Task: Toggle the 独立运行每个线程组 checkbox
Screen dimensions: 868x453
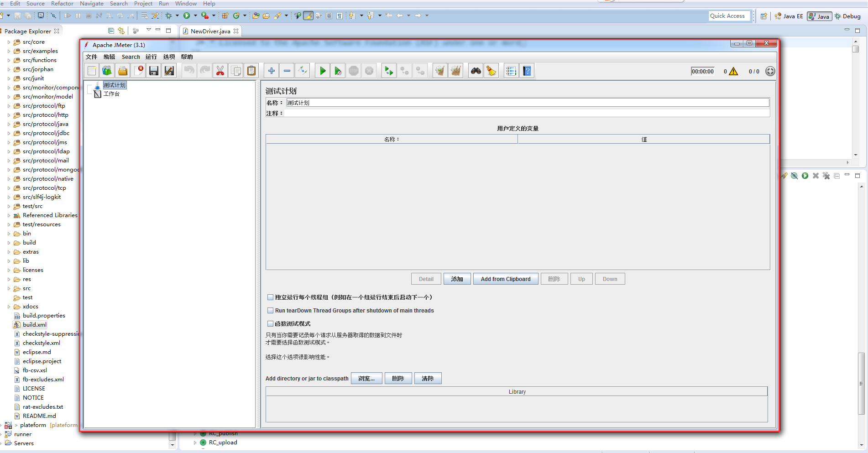Action: tap(270, 297)
